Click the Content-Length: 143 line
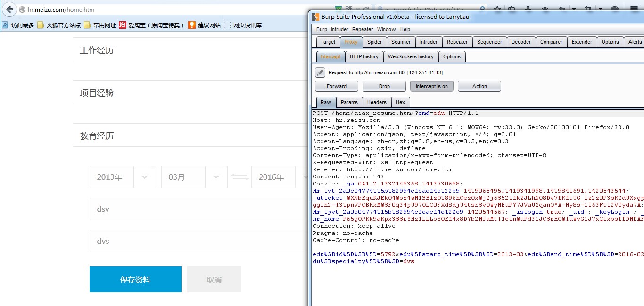 pyautogui.click(x=348, y=177)
